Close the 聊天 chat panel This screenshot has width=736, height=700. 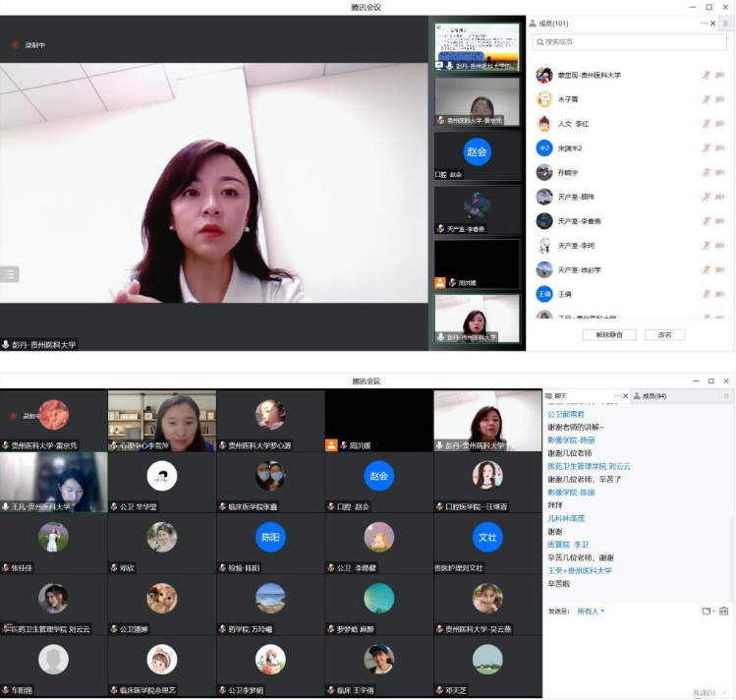[626, 396]
